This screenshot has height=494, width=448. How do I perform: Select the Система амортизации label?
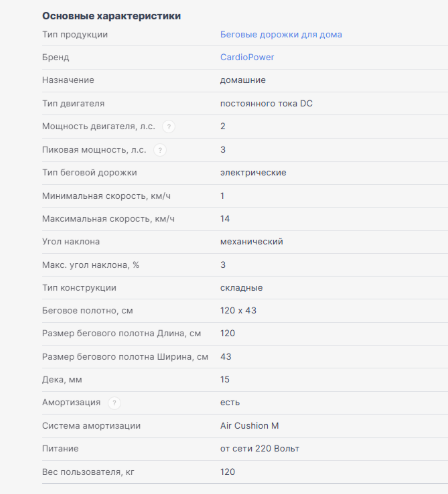click(x=91, y=426)
